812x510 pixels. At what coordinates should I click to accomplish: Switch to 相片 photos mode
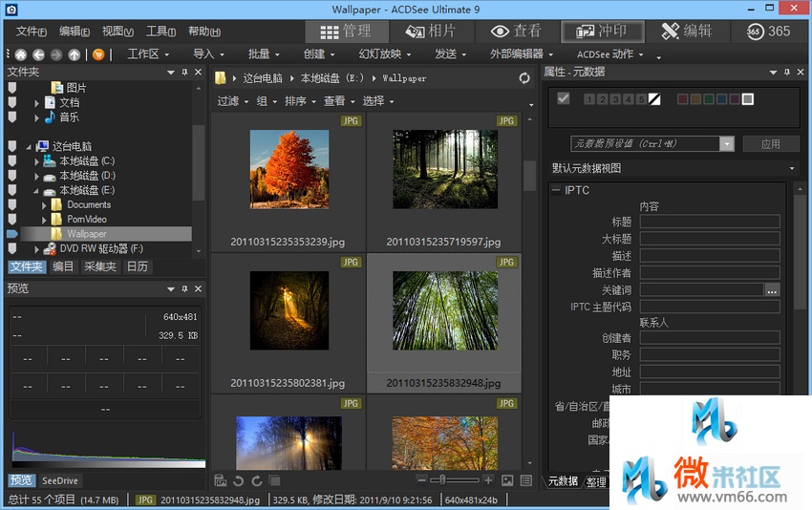click(x=432, y=32)
